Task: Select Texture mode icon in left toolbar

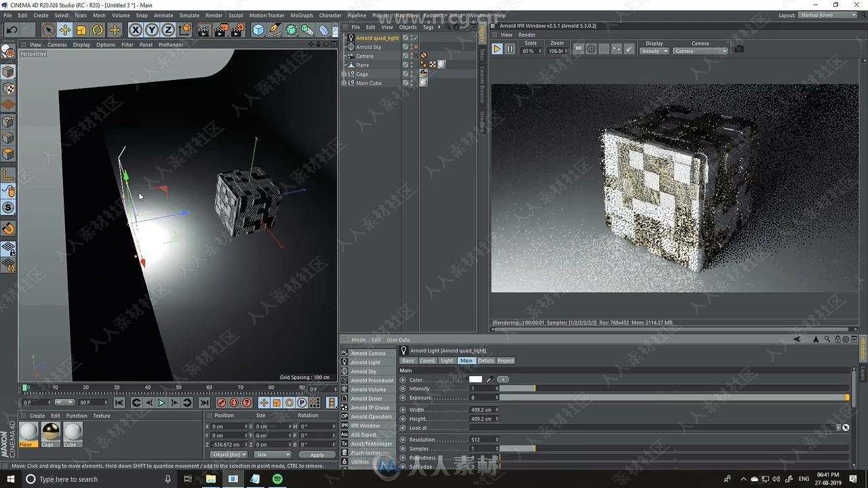Action: [x=8, y=88]
